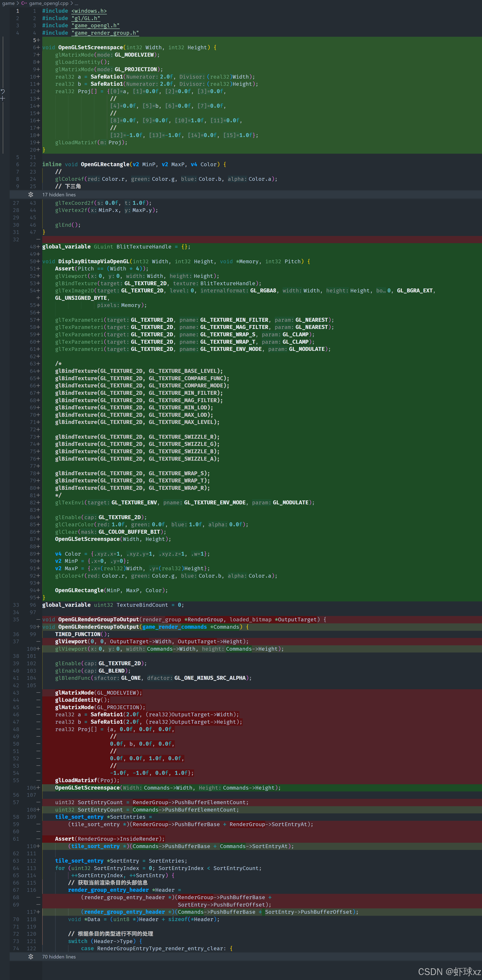Expand the 17 hidden lines region
The image size is (482, 980).
tap(59, 194)
